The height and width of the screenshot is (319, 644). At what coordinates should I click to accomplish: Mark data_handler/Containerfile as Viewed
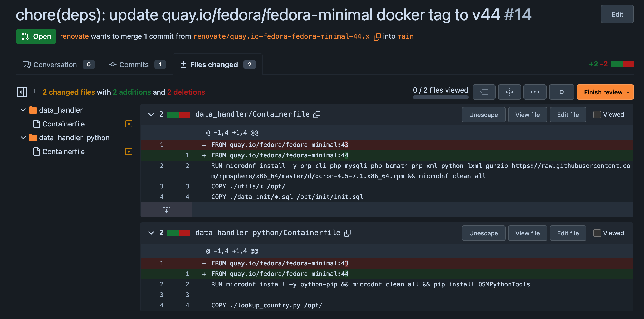pyautogui.click(x=597, y=115)
